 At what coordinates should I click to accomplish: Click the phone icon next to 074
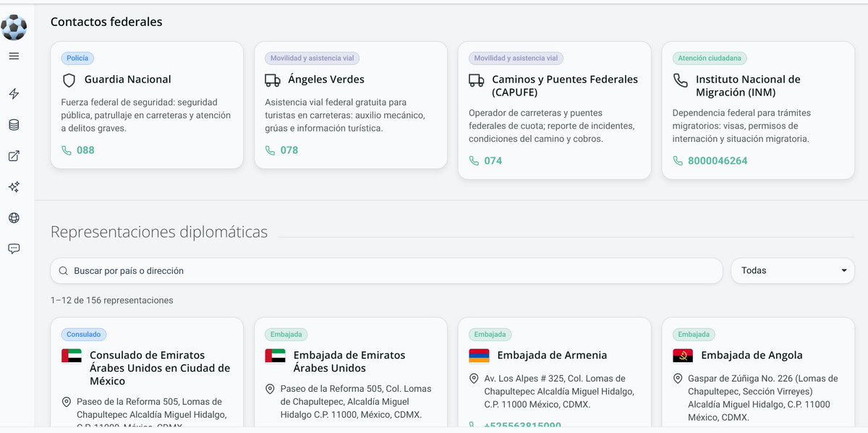pyautogui.click(x=475, y=160)
